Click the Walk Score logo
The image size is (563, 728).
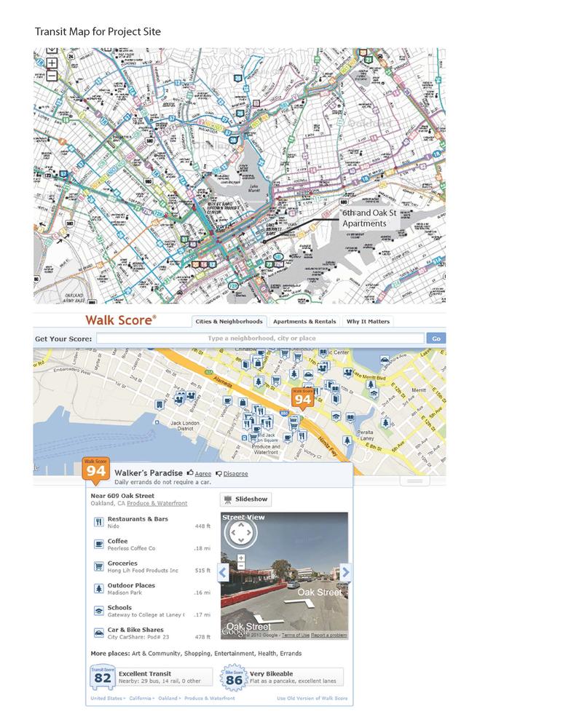(x=121, y=320)
